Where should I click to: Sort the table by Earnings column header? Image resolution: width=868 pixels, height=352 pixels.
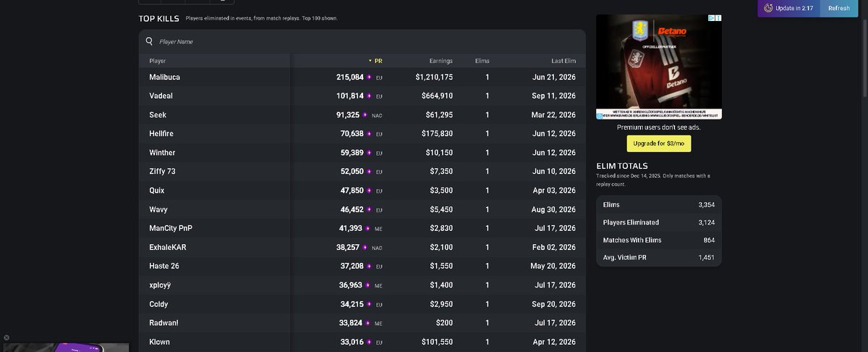tap(441, 61)
